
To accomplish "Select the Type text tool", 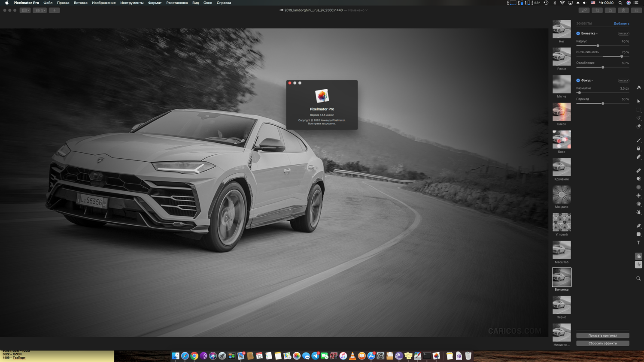I will tap(638, 243).
